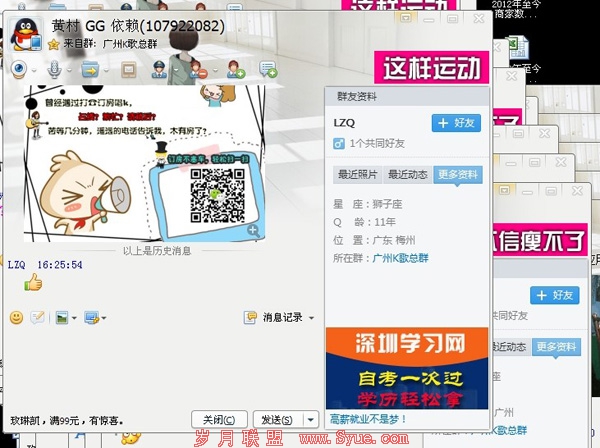Click the police officer report icon
Screen dimensions: 600x448
click(x=159, y=70)
